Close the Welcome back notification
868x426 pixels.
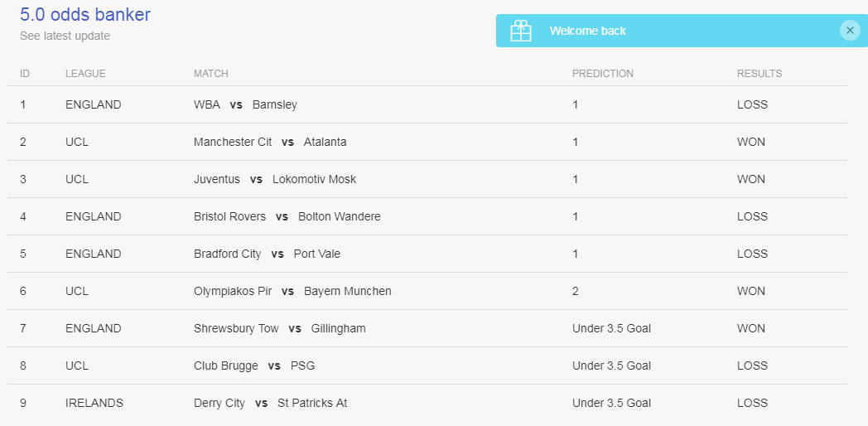pos(850,31)
